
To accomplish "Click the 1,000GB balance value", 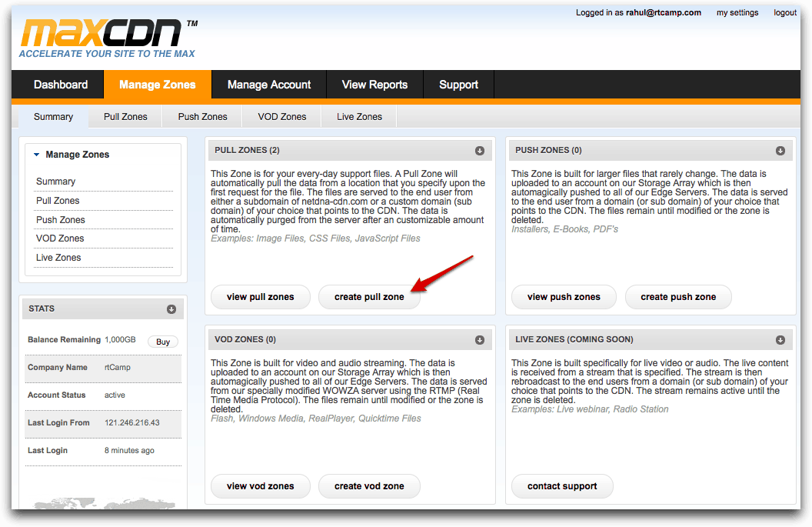I will pos(120,339).
